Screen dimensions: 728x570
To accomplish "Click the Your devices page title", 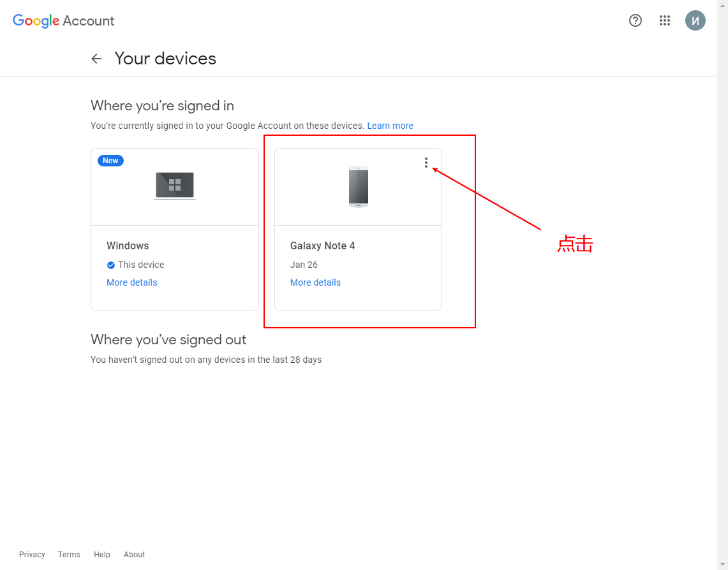I will (165, 59).
